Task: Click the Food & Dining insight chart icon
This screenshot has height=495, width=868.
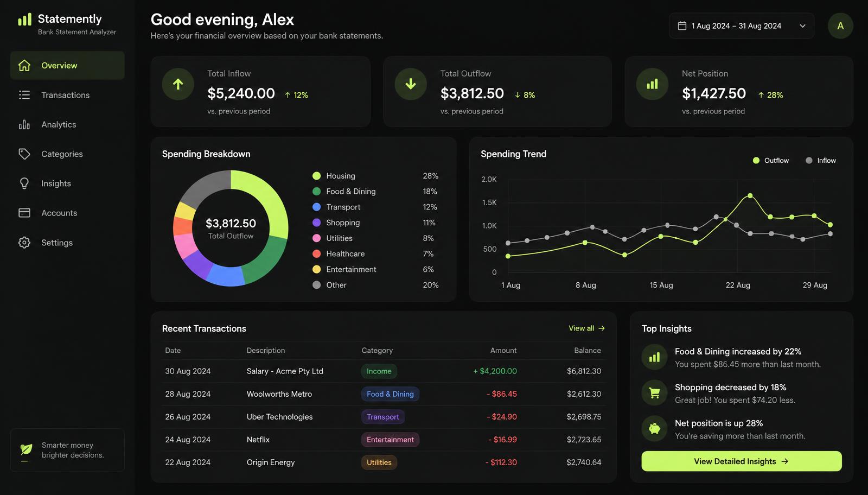Action: coord(655,357)
